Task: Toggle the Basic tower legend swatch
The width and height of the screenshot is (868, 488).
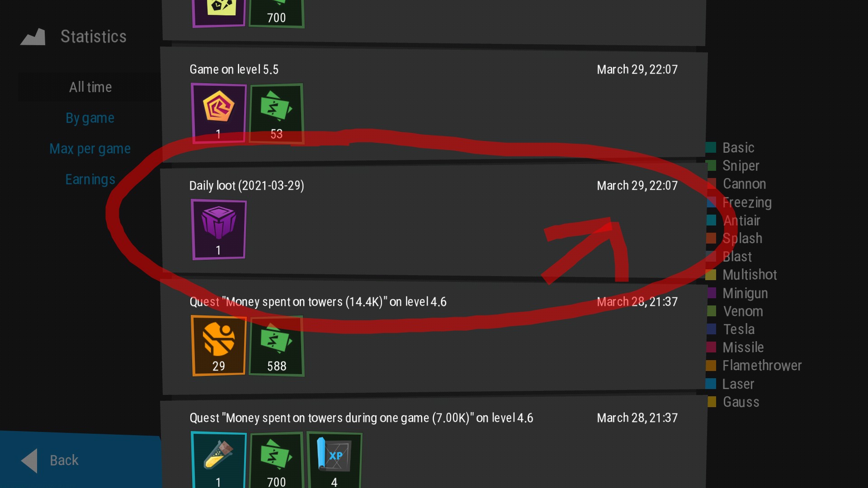Action: point(711,147)
